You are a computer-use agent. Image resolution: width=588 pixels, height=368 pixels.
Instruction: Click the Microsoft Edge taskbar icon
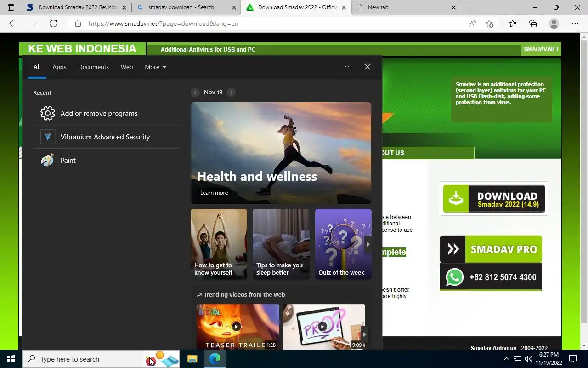(x=215, y=359)
